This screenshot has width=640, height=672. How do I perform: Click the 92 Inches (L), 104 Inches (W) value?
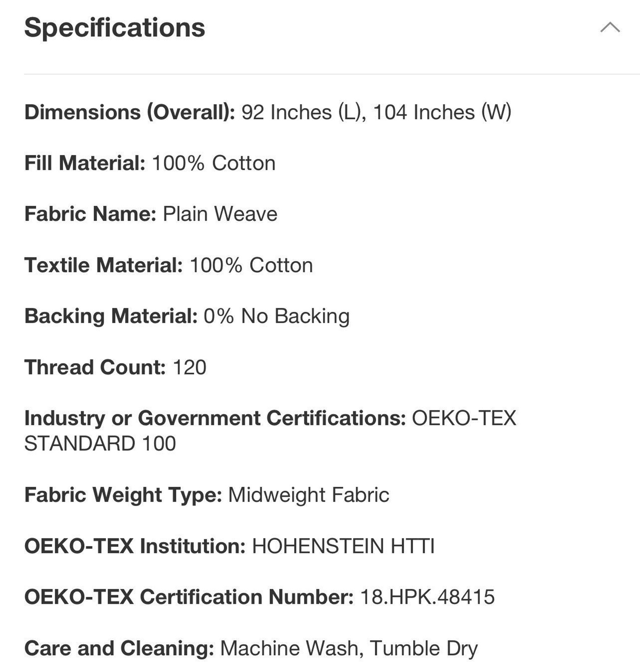[376, 112]
